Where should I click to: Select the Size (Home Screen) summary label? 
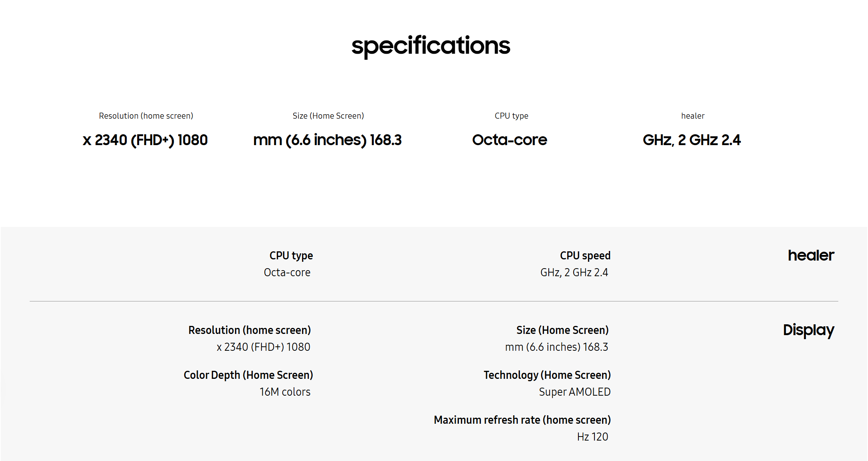[x=328, y=116]
